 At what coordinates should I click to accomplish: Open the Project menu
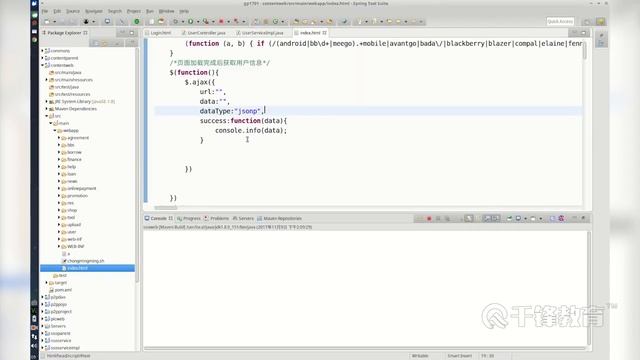(x=134, y=11)
